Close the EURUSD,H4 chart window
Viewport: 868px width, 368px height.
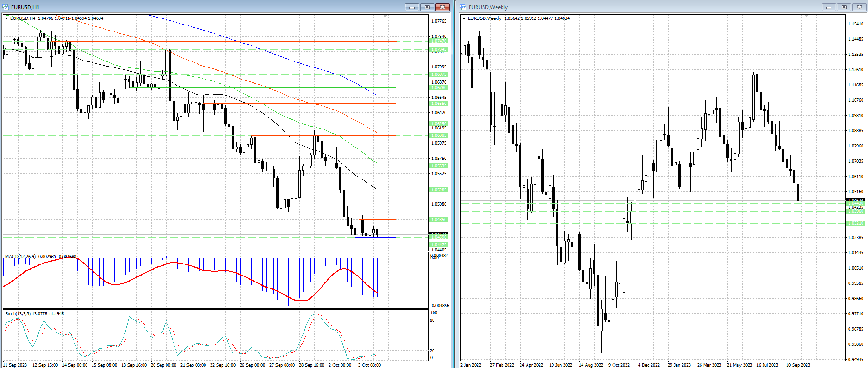tap(442, 7)
